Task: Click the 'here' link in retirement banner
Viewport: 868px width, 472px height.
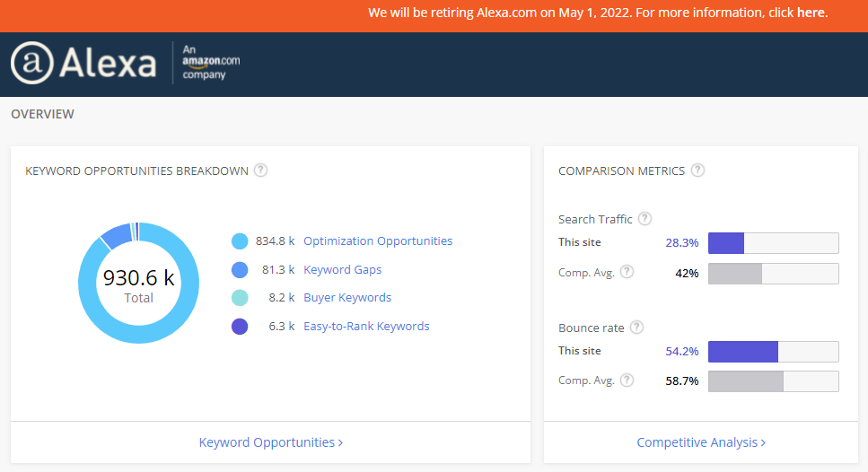Action: click(x=811, y=13)
